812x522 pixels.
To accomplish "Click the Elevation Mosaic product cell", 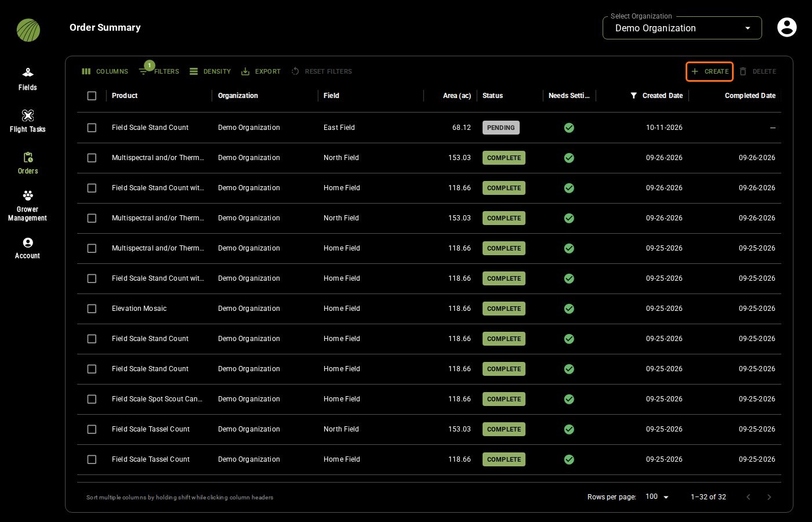I will [x=139, y=309].
